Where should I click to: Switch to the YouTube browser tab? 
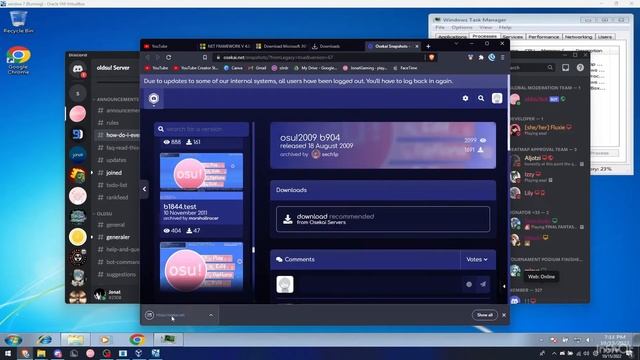pos(169,46)
